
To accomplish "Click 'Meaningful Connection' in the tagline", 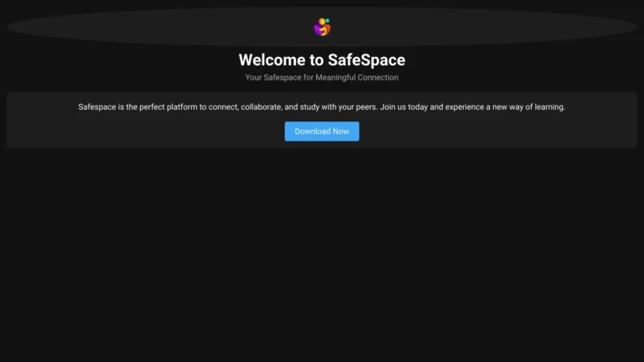I will (357, 78).
